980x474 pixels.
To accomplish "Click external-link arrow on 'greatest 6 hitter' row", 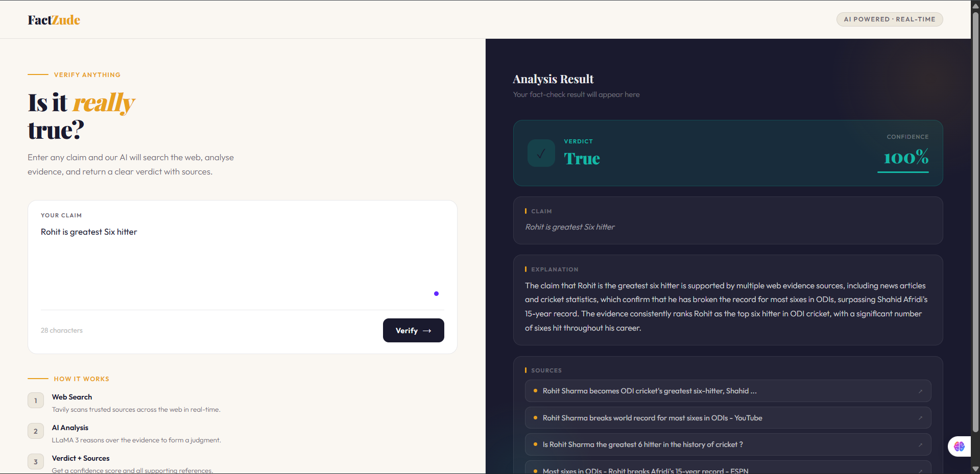I will pos(920,445).
